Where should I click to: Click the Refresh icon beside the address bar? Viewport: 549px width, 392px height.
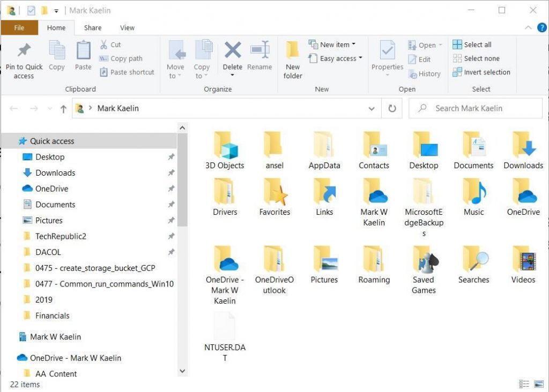(392, 108)
